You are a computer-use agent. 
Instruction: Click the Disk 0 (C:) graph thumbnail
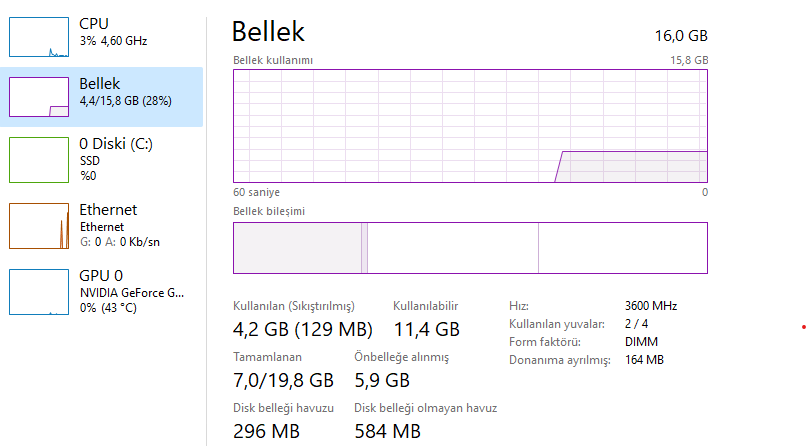(39, 159)
